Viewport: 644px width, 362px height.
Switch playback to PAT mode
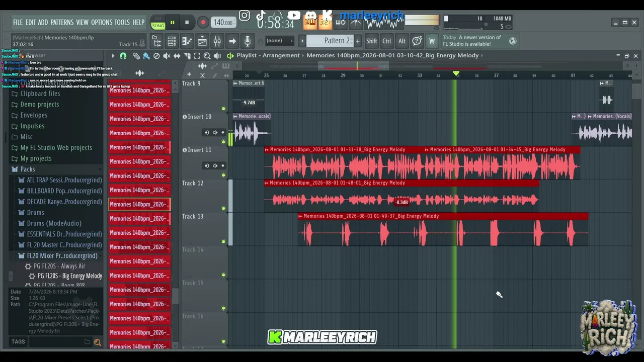click(158, 19)
